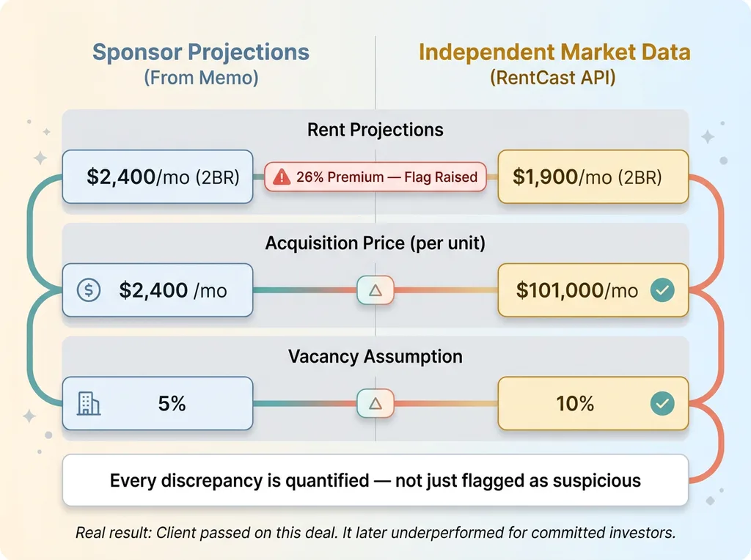Expand the Rent Projections section header
The width and height of the screenshot is (751, 560).
(x=375, y=130)
